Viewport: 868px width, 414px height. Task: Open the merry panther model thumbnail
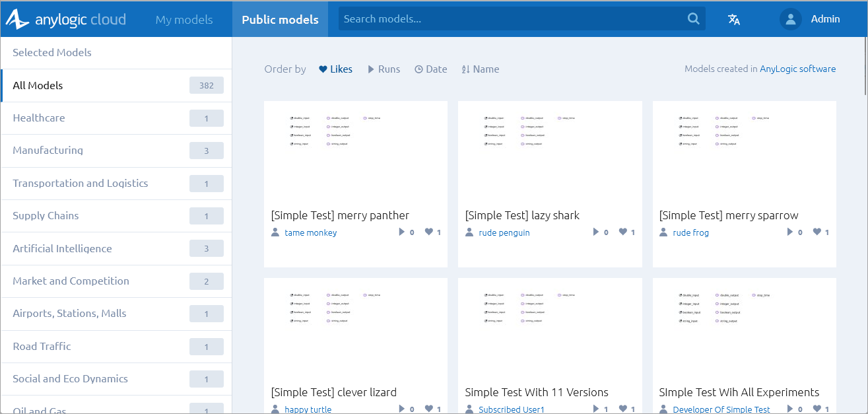pyautogui.click(x=356, y=152)
